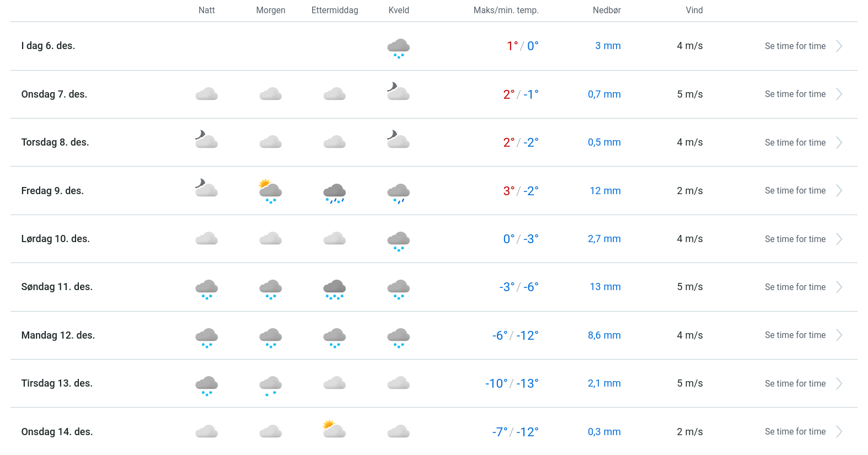The image size is (868, 455).
Task: Click Sunday afternoon heavy snow icon
Action: click(x=334, y=289)
